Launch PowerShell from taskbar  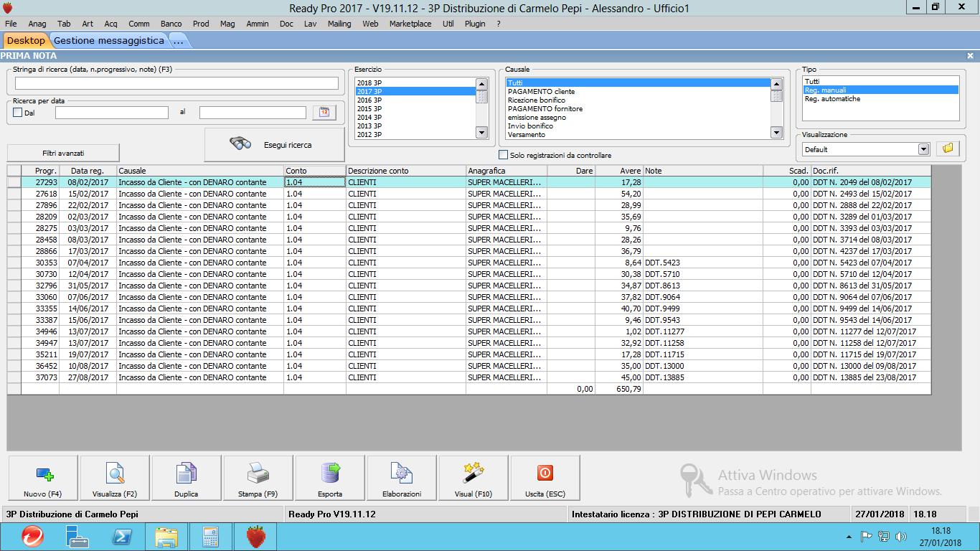(122, 537)
